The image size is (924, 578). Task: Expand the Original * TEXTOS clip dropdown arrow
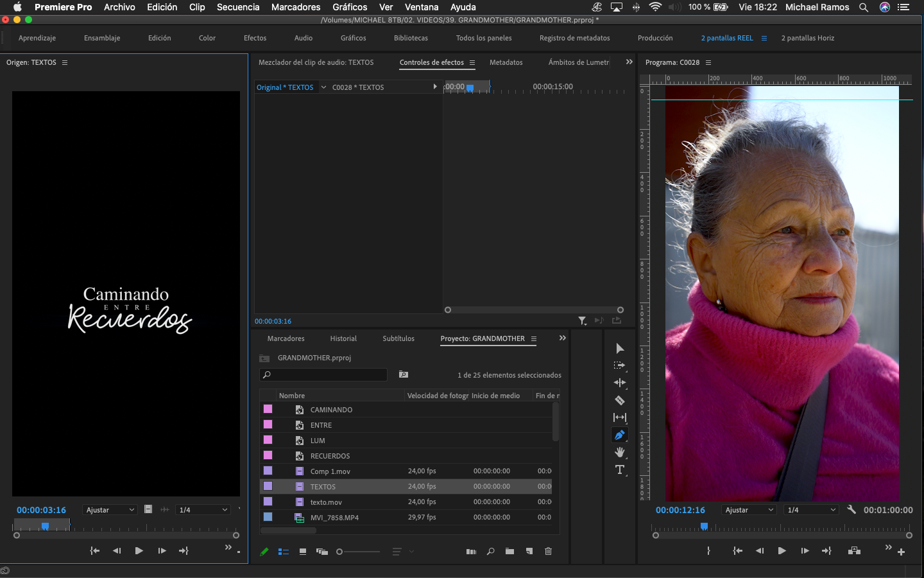tap(323, 87)
